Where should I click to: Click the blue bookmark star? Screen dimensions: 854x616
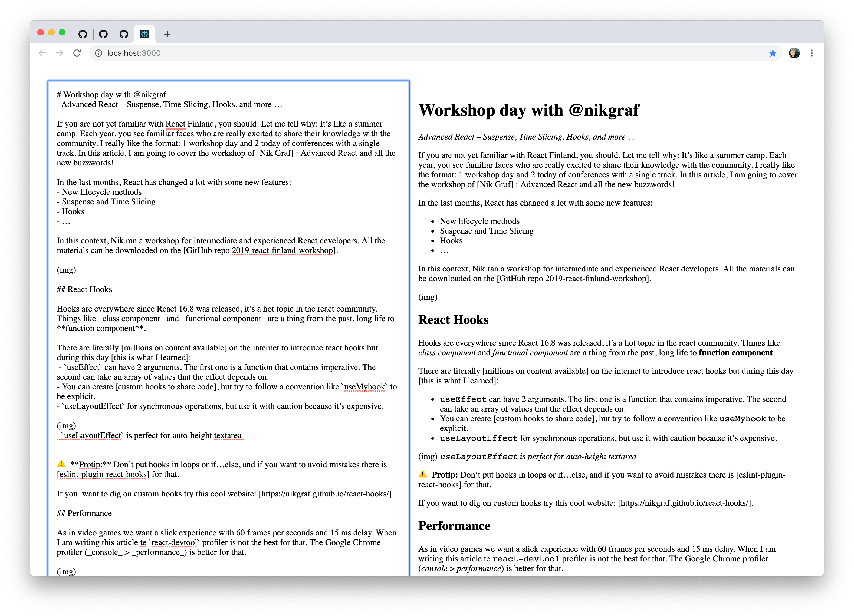tap(773, 53)
